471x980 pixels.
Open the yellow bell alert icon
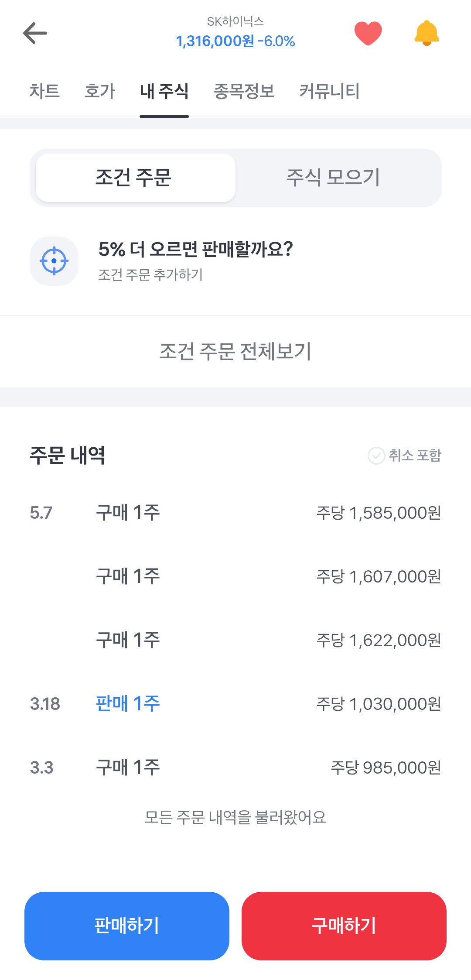427,33
